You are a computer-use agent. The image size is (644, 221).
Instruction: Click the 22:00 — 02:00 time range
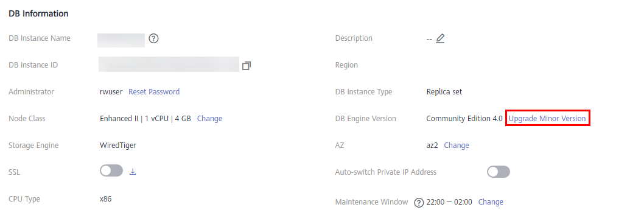[449, 202]
